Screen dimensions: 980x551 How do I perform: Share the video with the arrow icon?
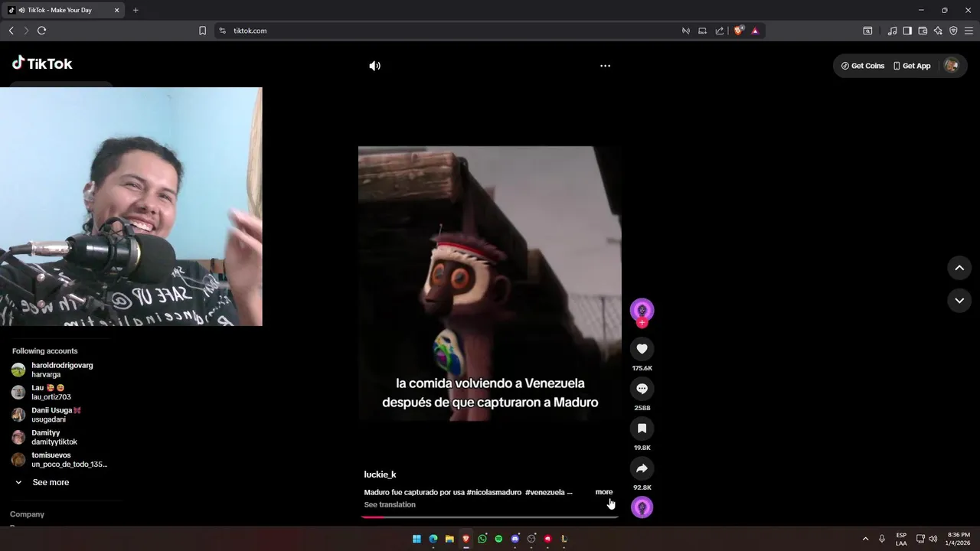click(x=642, y=468)
